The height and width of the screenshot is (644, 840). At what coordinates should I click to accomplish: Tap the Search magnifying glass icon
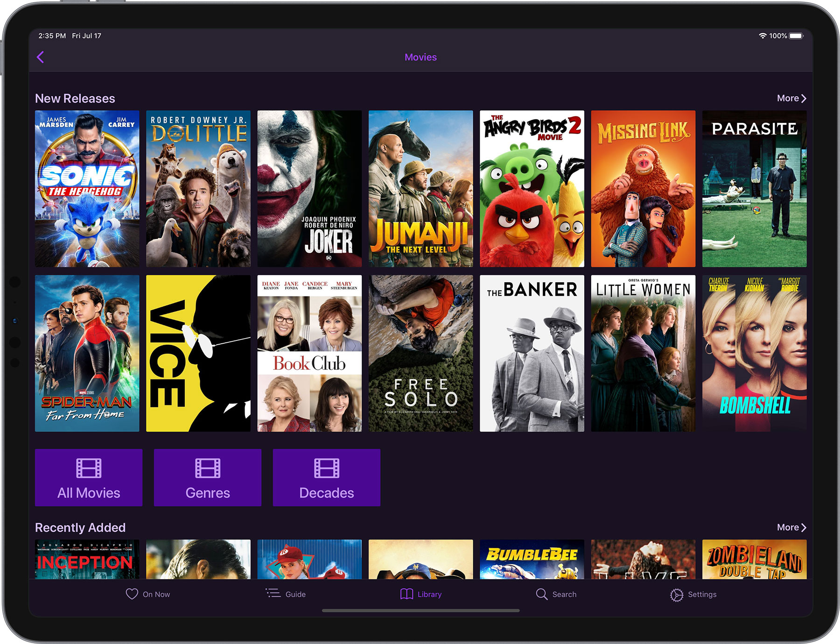pyautogui.click(x=541, y=594)
